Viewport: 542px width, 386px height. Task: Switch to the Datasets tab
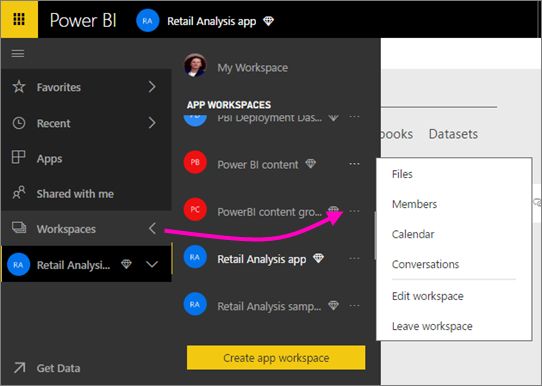(453, 134)
